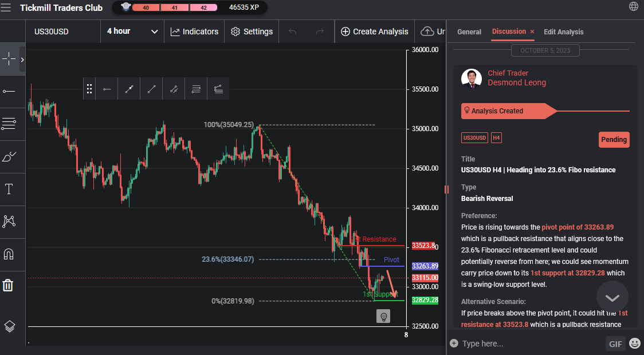Select the brush drawing tool
Image resolution: width=644 pixels, height=355 pixels.
click(9, 156)
